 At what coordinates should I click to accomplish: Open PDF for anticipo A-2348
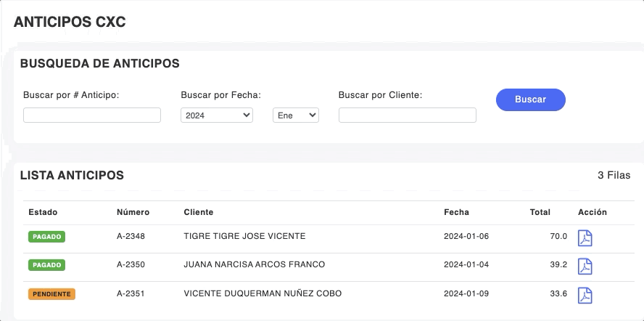(585, 238)
